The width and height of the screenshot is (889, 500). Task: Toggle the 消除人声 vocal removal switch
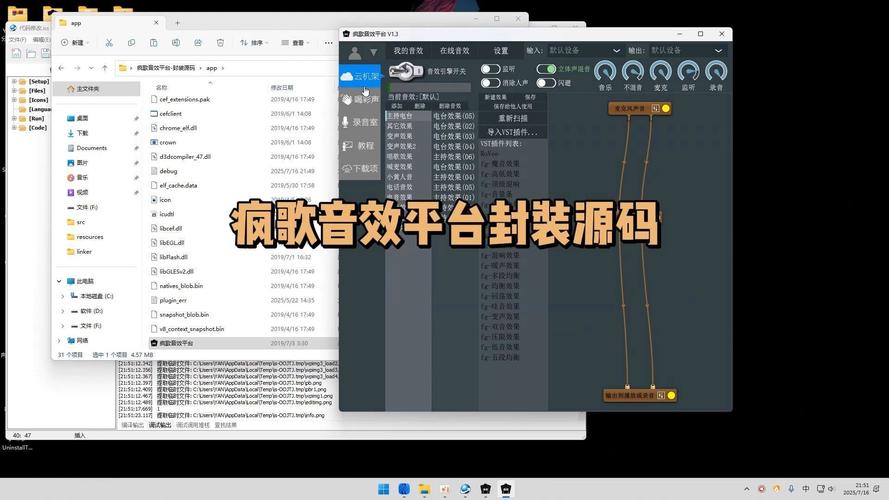[490, 83]
